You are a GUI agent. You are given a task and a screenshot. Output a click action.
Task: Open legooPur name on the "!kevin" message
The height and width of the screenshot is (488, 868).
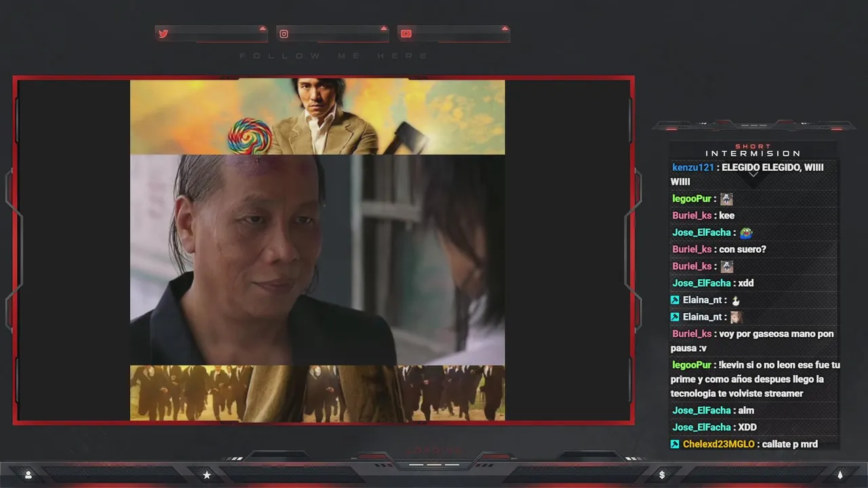692,365
